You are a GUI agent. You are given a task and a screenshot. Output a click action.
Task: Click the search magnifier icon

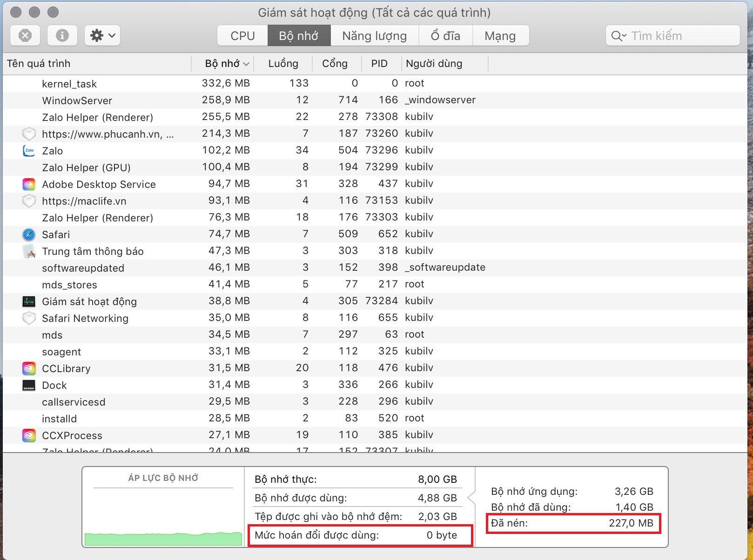(619, 36)
